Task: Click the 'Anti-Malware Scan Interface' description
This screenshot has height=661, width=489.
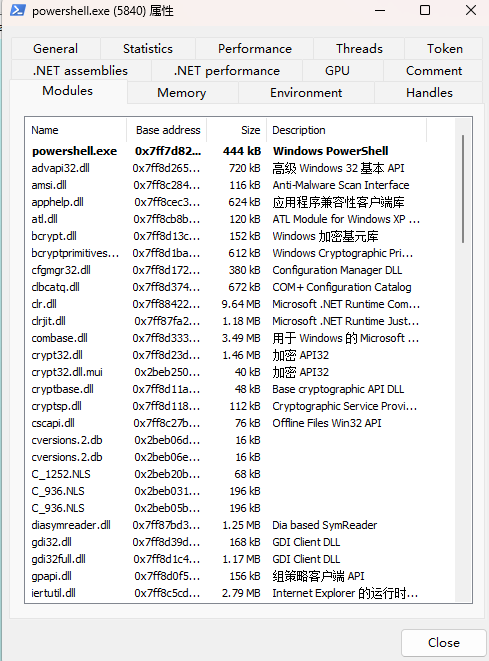Action: (341, 185)
